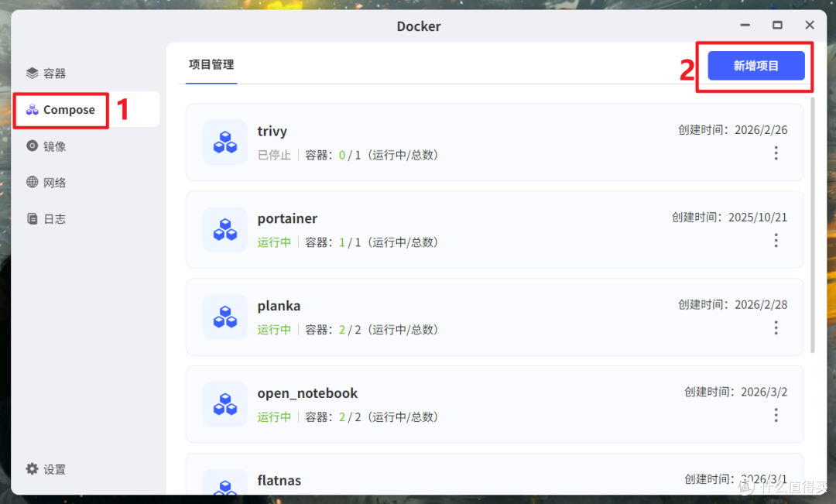Maximize the Docker window
This screenshot has width=836, height=504.
(x=777, y=25)
